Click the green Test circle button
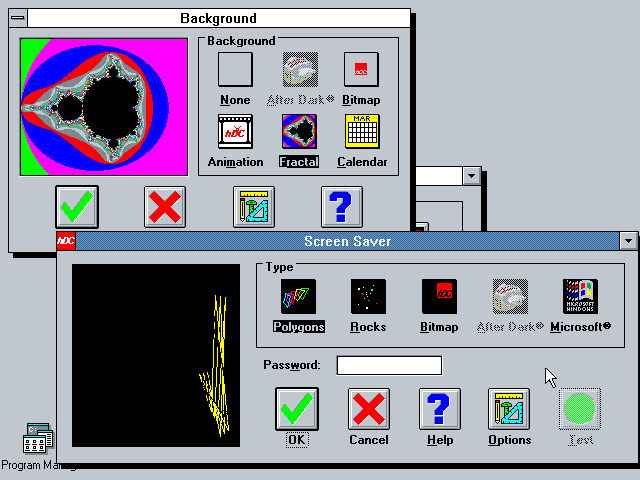640x480 pixels. pyautogui.click(x=580, y=409)
